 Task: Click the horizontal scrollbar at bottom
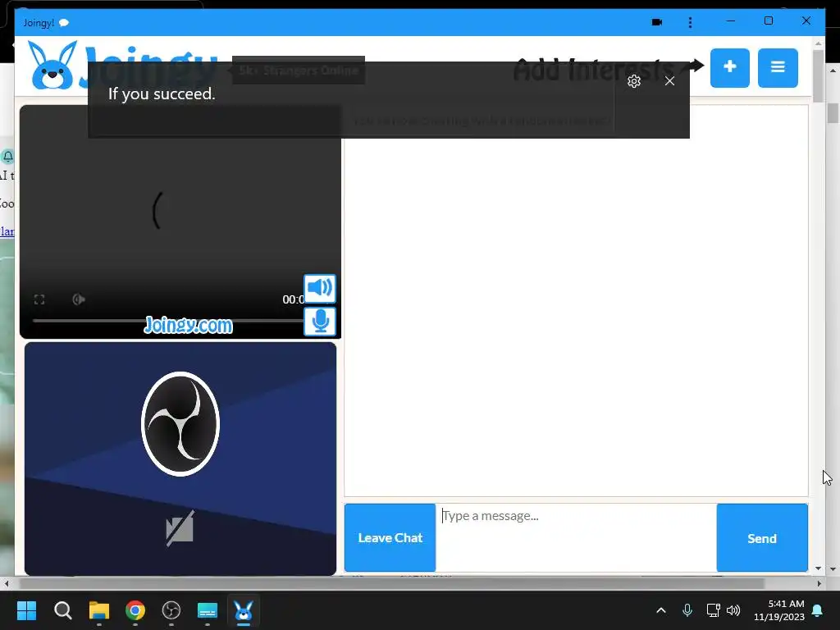click(391, 583)
